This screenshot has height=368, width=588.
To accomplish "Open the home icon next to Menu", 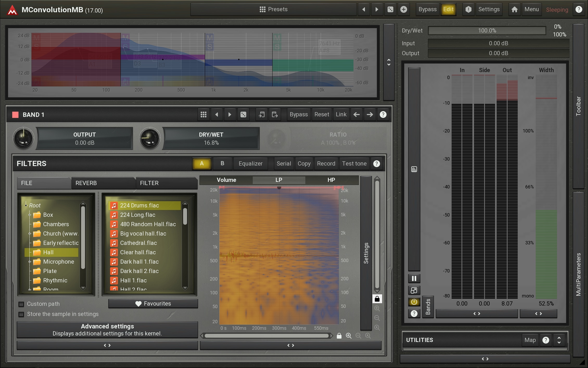I will tap(514, 10).
